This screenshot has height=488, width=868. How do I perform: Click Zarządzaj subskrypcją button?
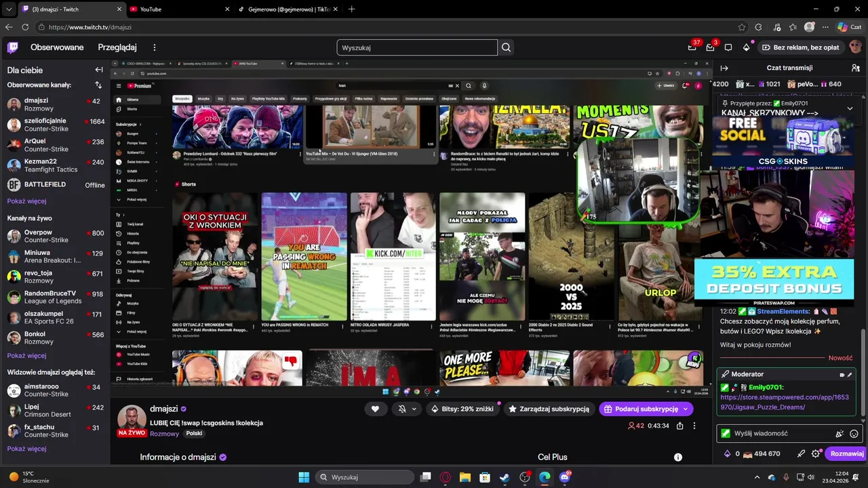tap(549, 409)
